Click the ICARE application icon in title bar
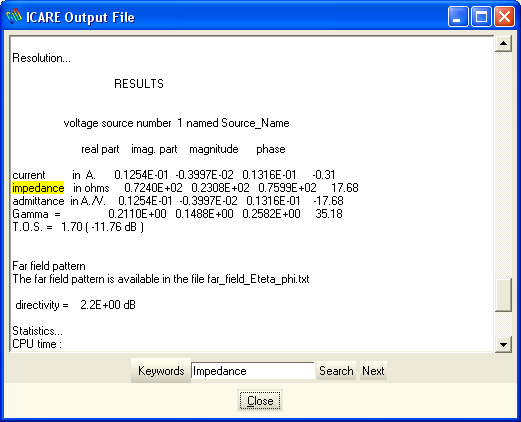 click(x=14, y=17)
